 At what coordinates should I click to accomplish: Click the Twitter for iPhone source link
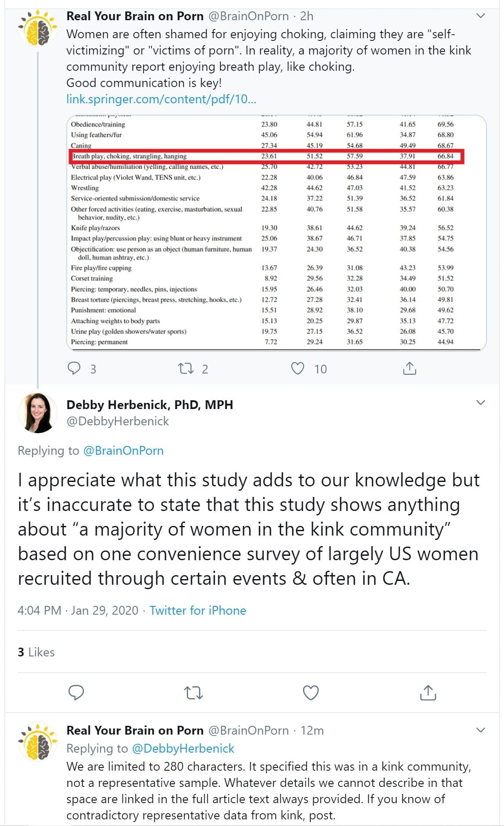(x=198, y=610)
